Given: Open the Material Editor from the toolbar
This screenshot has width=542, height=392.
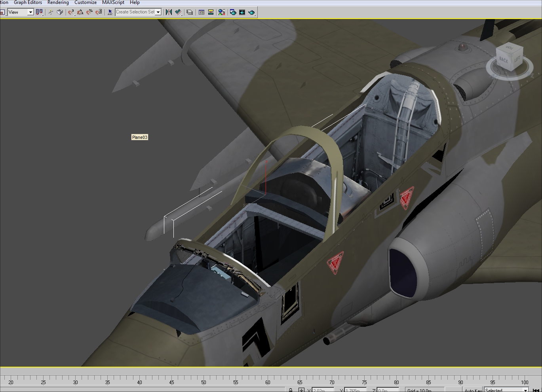Looking at the screenshot, I should click(222, 12).
